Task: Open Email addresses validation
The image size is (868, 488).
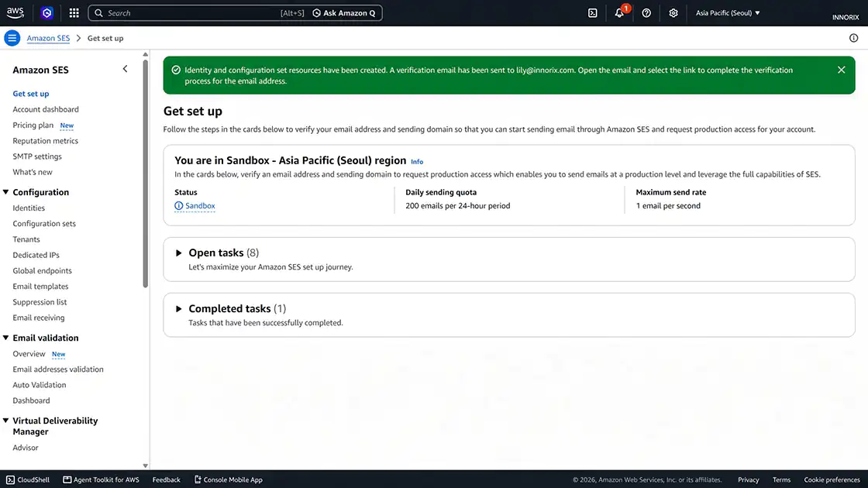Action: (58, 369)
